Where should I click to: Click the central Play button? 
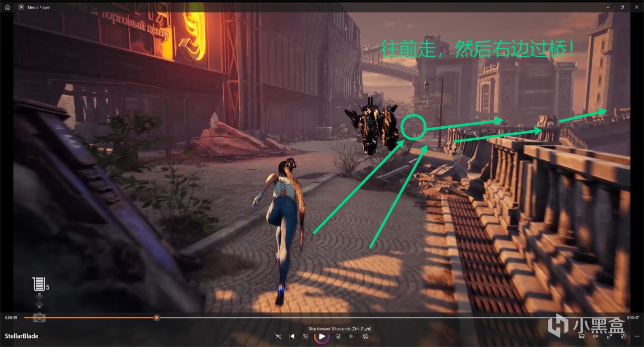pos(322,336)
